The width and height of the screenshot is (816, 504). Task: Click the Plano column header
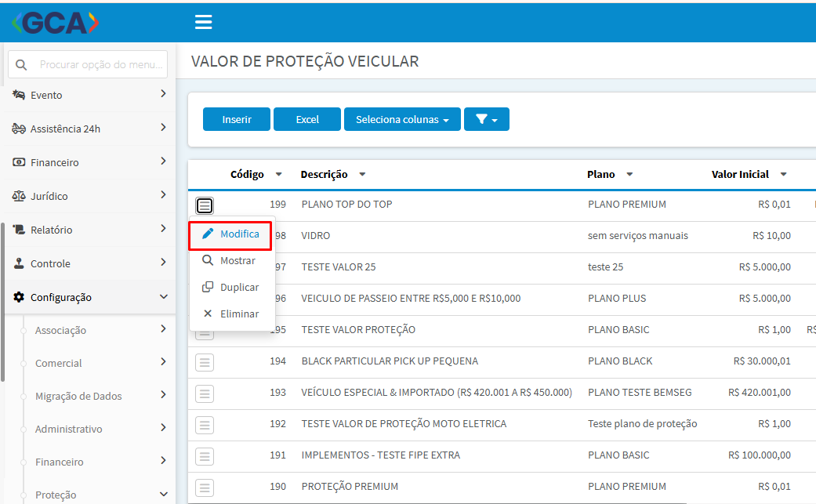(600, 174)
